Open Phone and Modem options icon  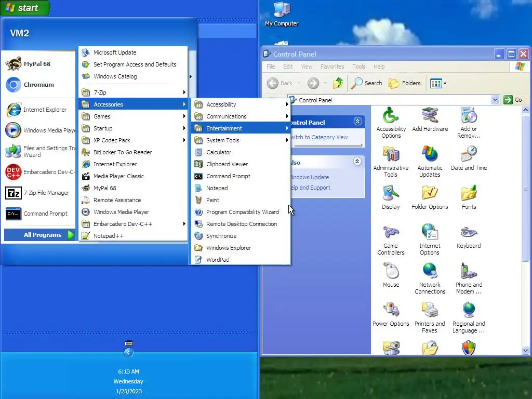[469, 278]
